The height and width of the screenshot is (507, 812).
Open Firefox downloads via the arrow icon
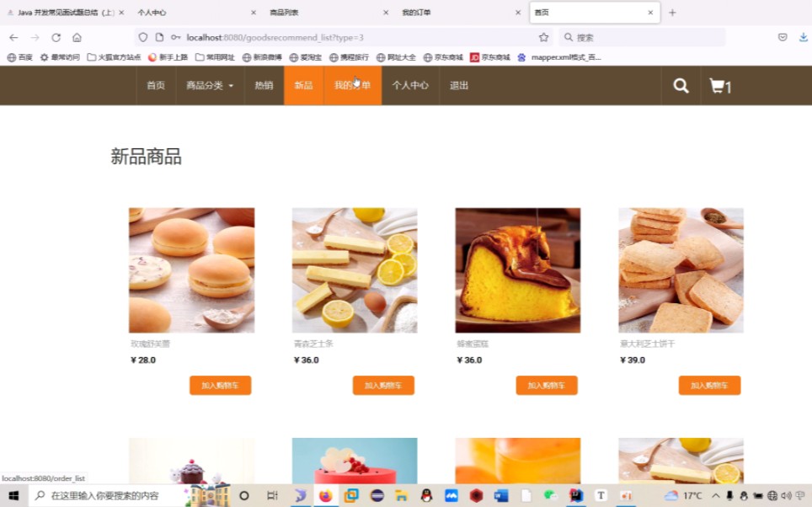(803, 37)
